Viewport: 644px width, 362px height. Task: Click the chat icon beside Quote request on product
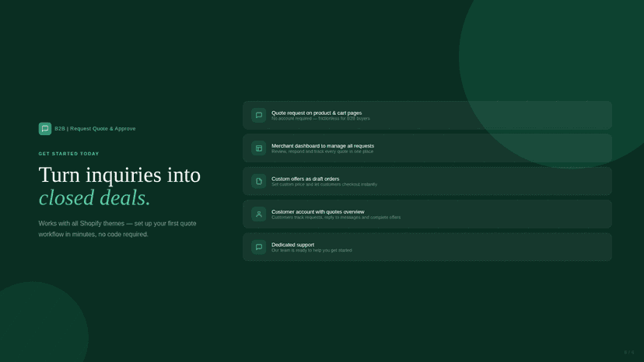point(259,115)
